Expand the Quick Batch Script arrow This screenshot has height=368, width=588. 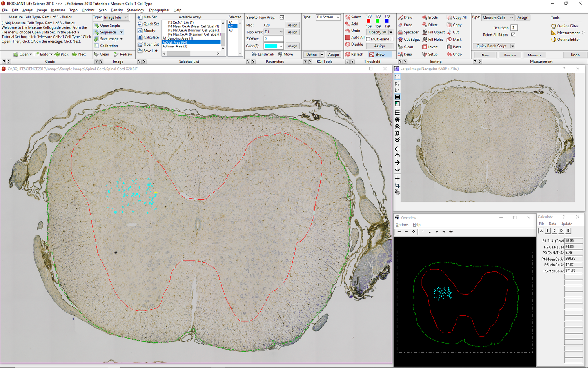[512, 46]
